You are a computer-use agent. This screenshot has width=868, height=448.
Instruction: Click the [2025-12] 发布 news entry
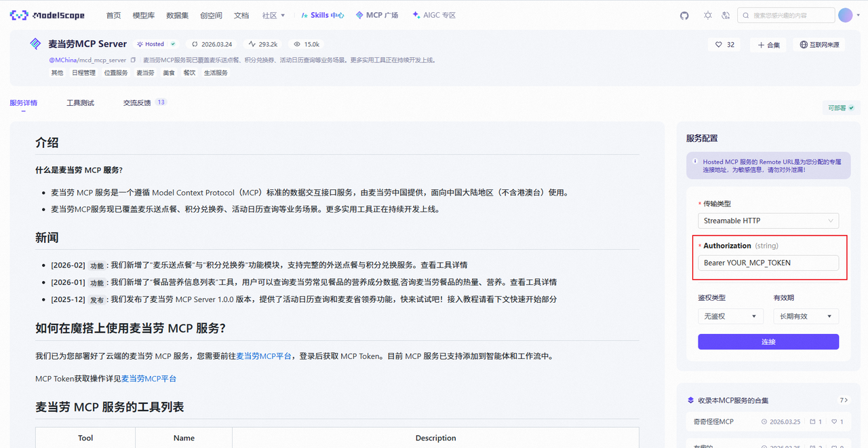pyautogui.click(x=304, y=299)
